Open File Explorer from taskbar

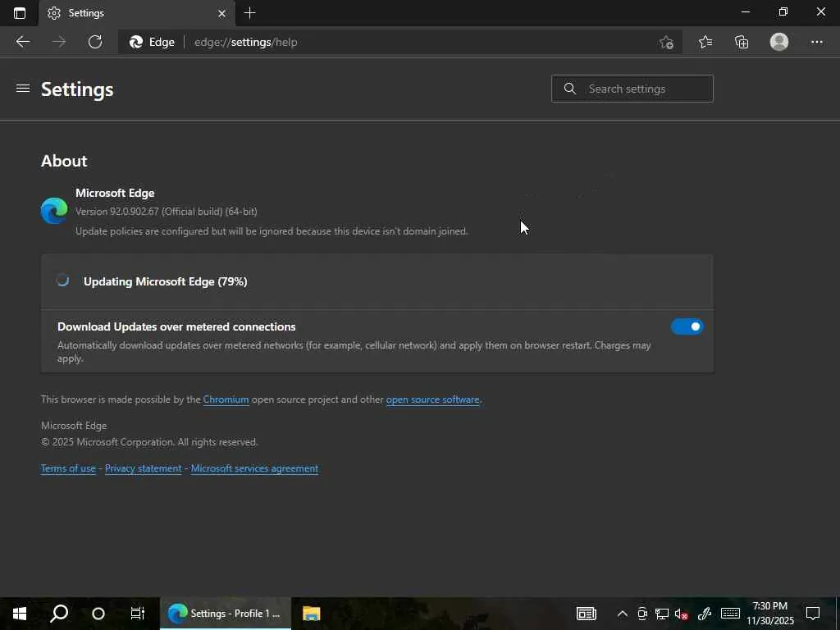pyautogui.click(x=311, y=614)
